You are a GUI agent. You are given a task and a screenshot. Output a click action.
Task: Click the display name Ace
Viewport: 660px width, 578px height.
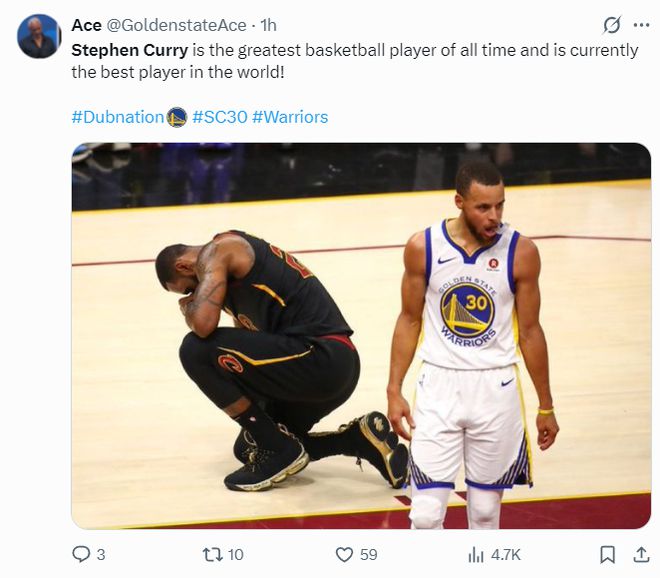pyautogui.click(x=86, y=25)
